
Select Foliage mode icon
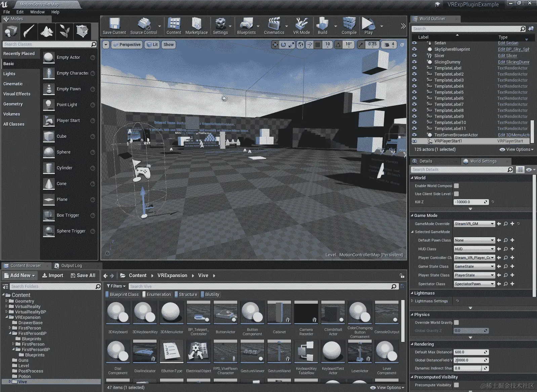[x=65, y=32]
